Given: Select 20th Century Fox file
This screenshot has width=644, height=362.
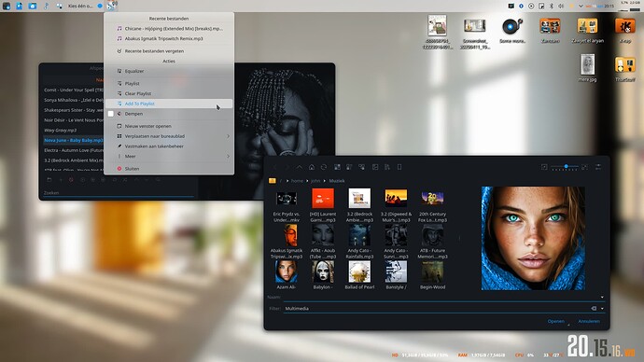Looking at the screenshot, I should (432, 205).
